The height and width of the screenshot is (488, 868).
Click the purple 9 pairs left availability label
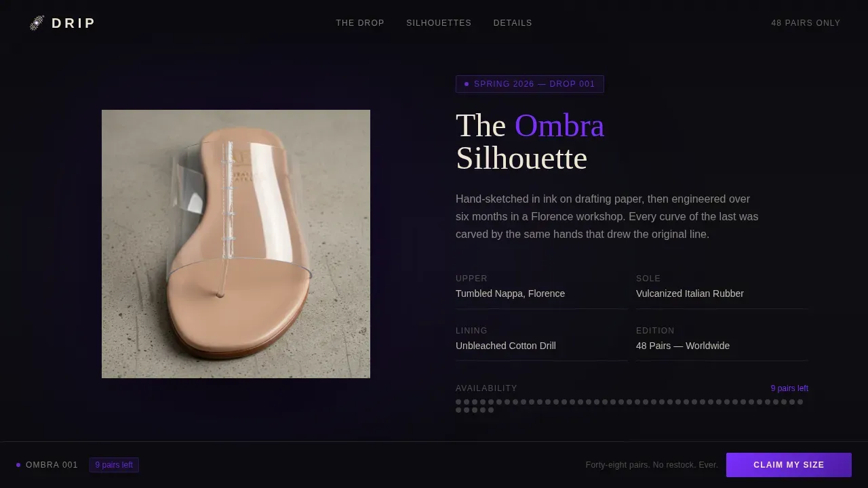pos(789,388)
